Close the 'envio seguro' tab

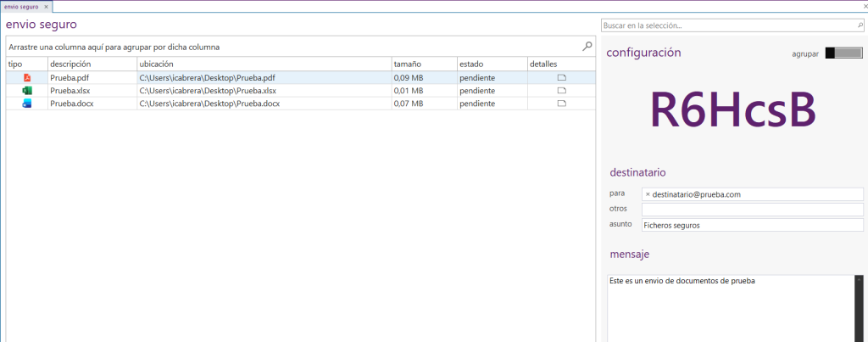pyautogui.click(x=47, y=7)
